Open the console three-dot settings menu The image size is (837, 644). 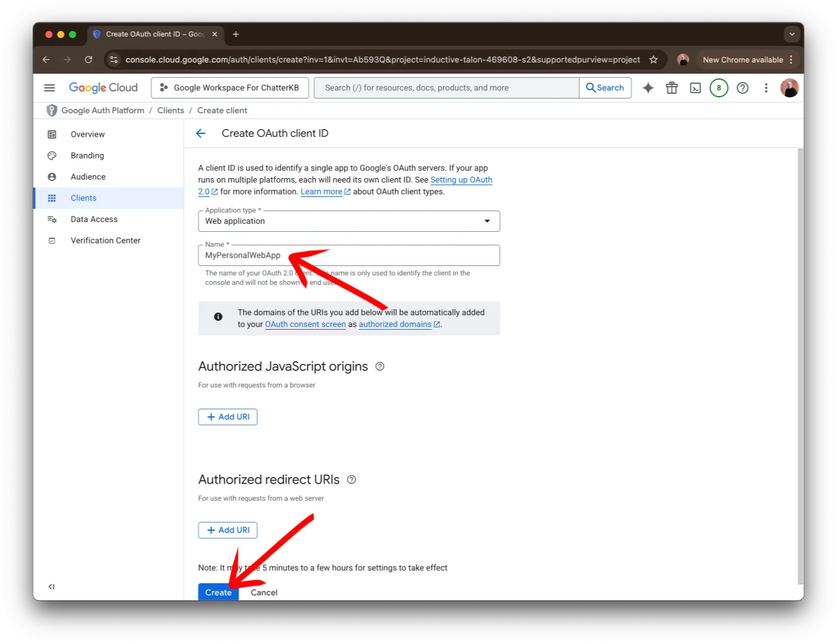tap(766, 88)
